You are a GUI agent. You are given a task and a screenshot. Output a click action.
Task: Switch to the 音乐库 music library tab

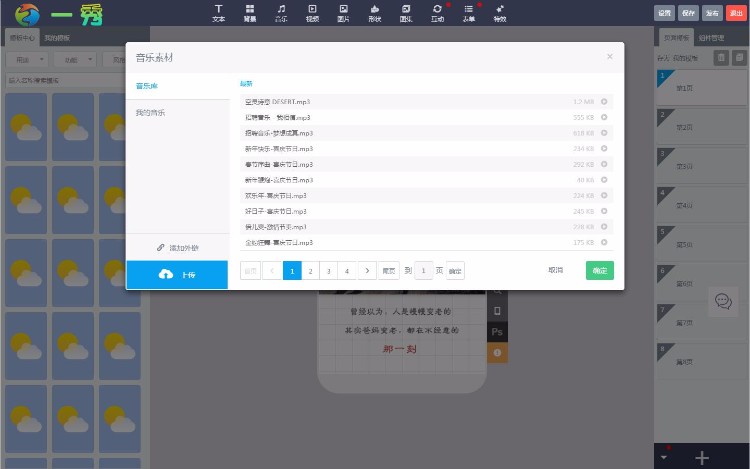tap(147, 86)
